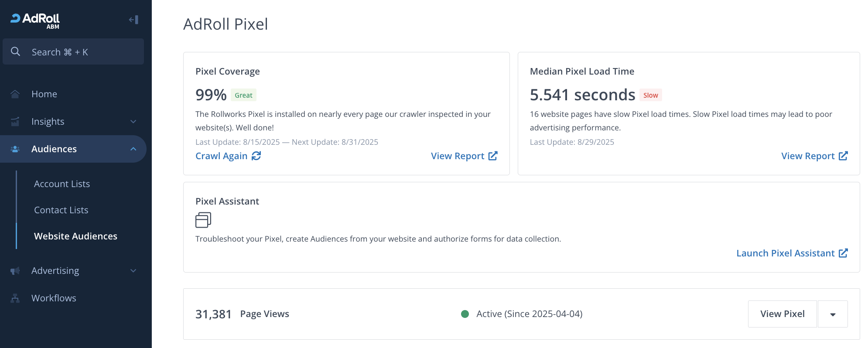Collapse the sidebar using the arrow icon
The height and width of the screenshot is (348, 868).
[x=133, y=20]
